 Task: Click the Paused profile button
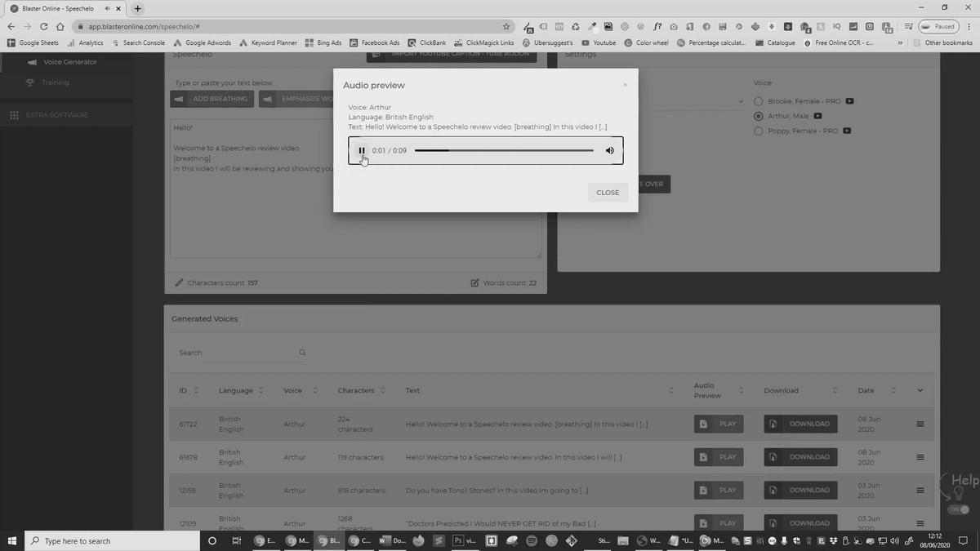938,26
